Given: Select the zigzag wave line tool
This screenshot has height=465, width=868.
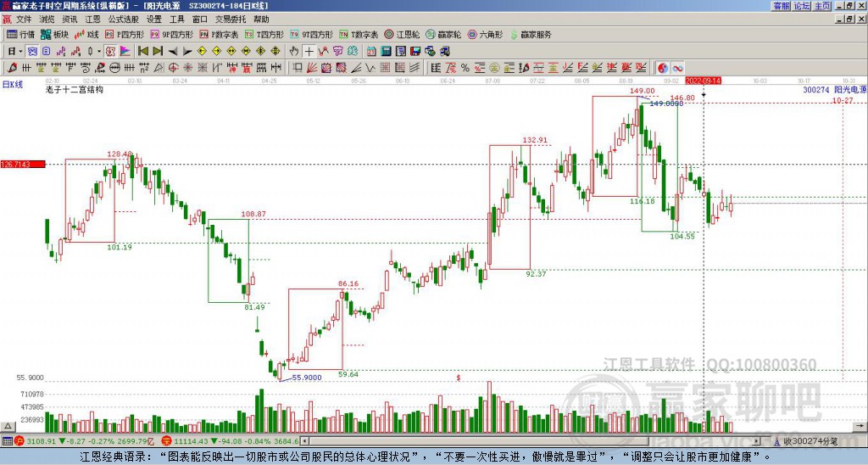Looking at the screenshot, I should pos(370,68).
